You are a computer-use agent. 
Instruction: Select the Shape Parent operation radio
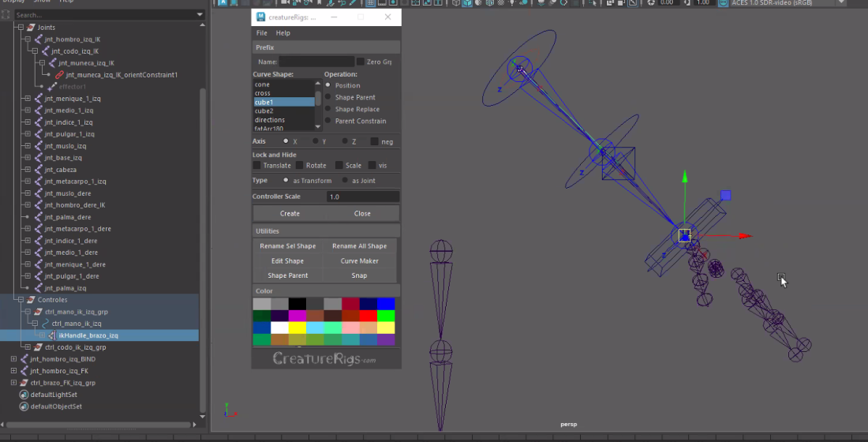pyautogui.click(x=328, y=97)
